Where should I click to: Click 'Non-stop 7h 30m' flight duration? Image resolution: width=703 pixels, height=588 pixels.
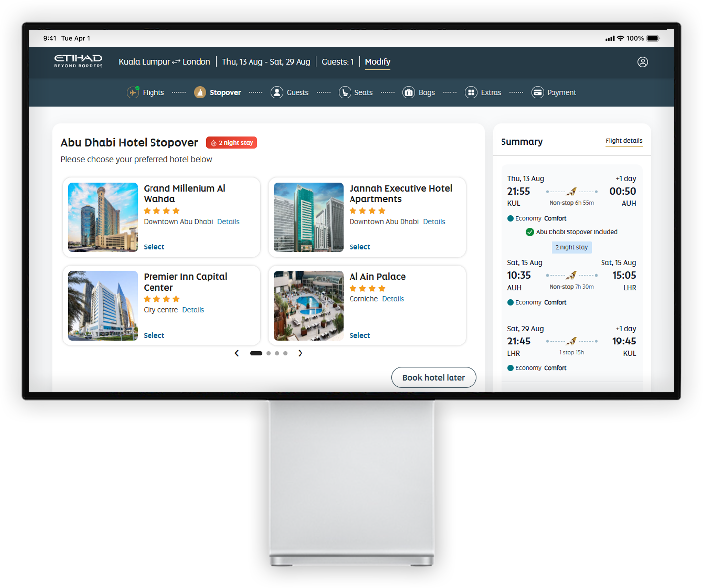coord(571,287)
